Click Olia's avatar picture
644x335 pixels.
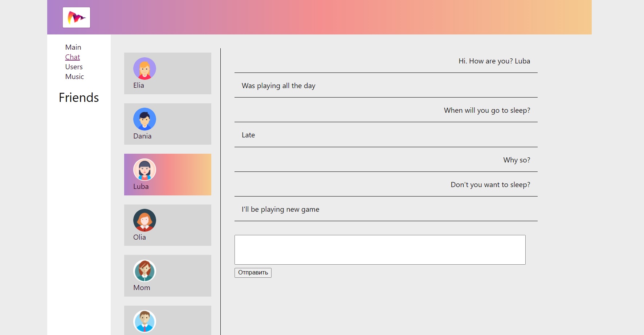(x=144, y=220)
